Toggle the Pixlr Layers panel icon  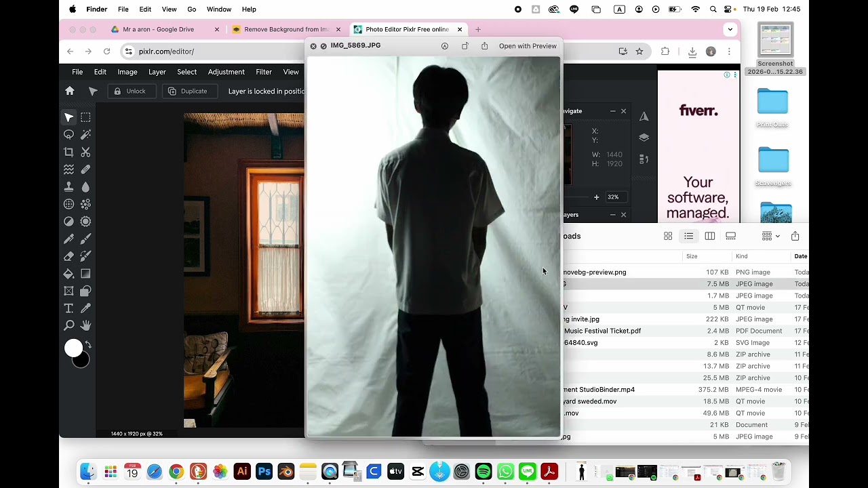[644, 138]
